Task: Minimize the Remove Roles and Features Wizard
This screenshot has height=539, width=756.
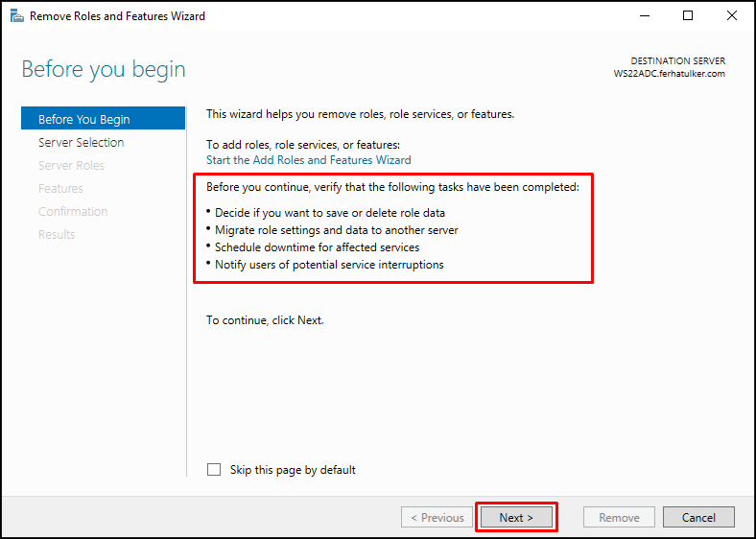Action: (x=645, y=16)
